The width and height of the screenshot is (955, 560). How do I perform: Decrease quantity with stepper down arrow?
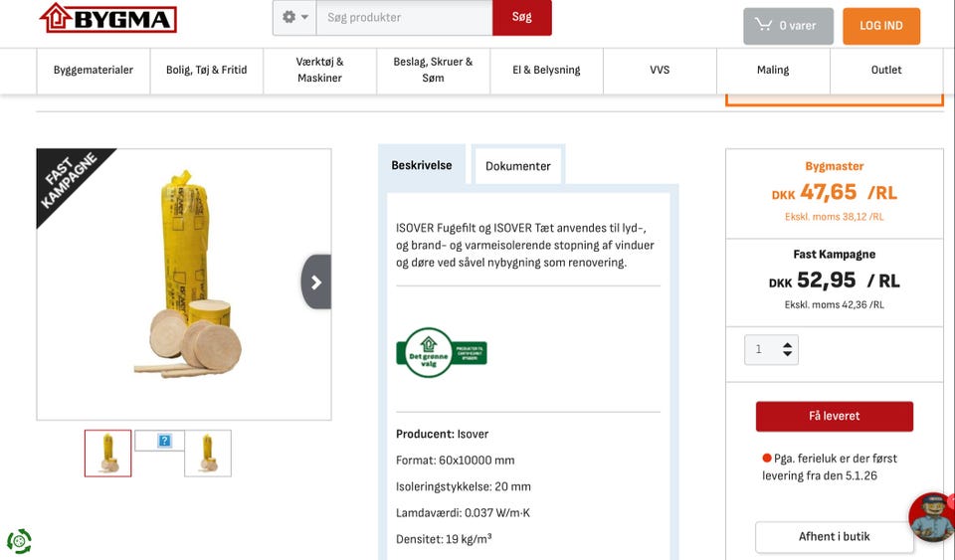788,354
